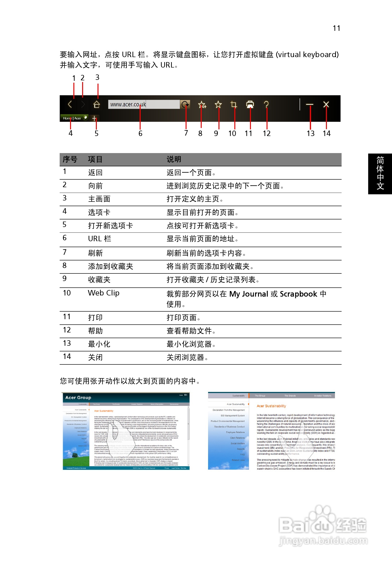Click ISO Management System in zoomed sidebar
Viewport: 392px width, 563px height.
pyautogui.click(x=233, y=416)
